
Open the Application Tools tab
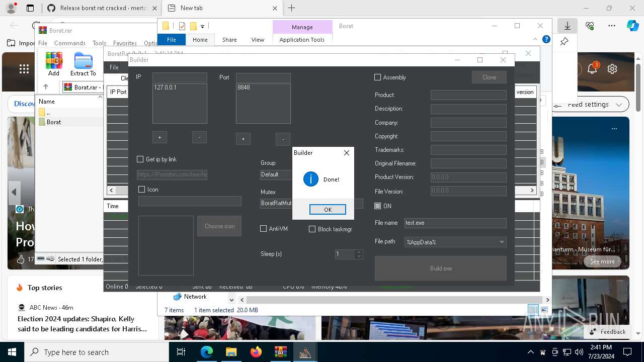302,40
